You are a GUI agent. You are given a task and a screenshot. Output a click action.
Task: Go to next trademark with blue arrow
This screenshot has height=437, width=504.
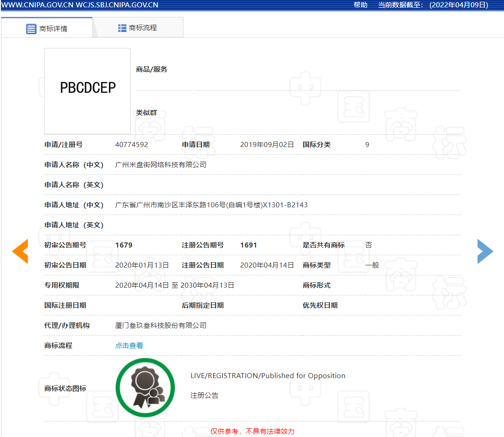click(x=485, y=251)
